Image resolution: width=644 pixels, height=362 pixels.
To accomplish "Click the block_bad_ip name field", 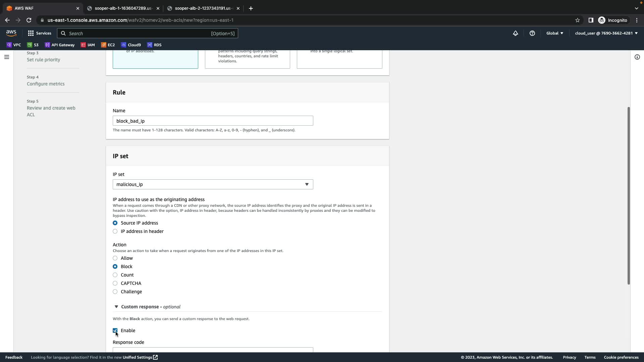I will click(213, 121).
